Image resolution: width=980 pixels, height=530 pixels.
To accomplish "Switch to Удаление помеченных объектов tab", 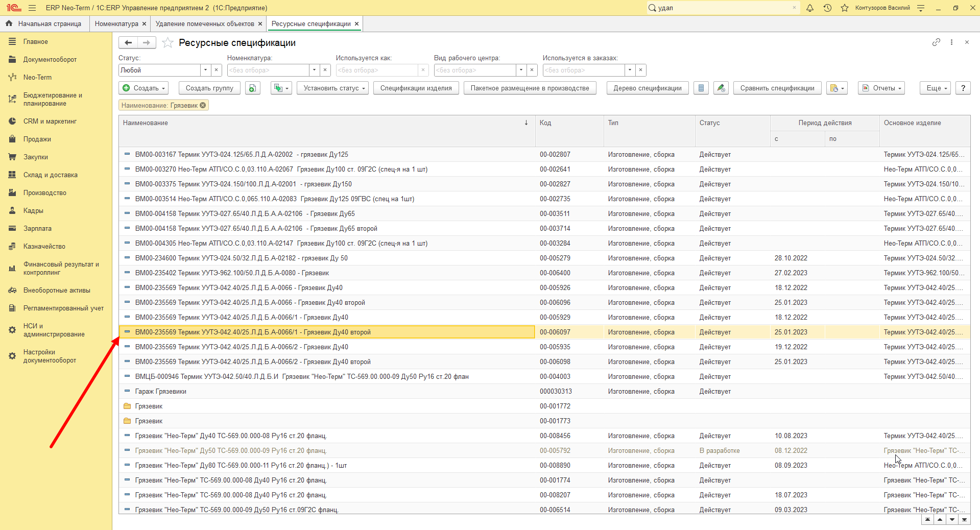I will pos(205,23).
